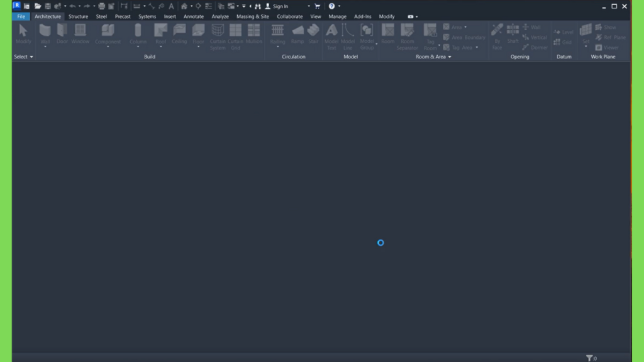The height and width of the screenshot is (362, 644).
Task: Toggle Show work plane
Action: click(606, 28)
